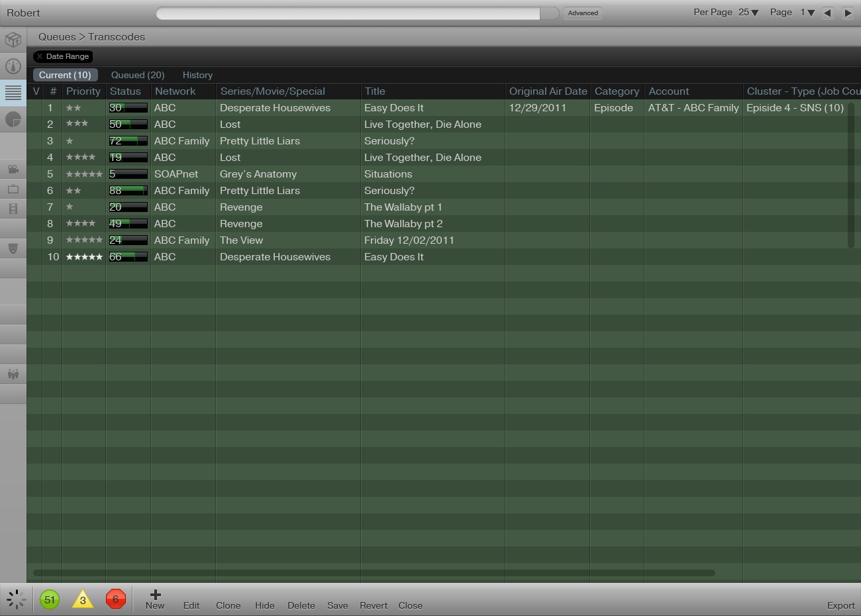This screenshot has width=861, height=616.
Task: Open the people group sidebar icon
Action: coord(13,374)
